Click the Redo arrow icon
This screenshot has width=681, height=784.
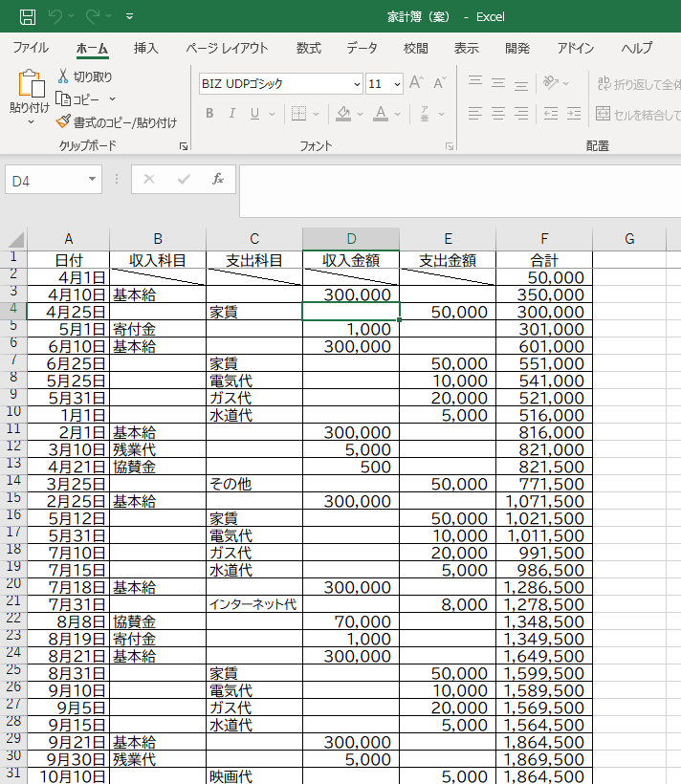coord(93,16)
